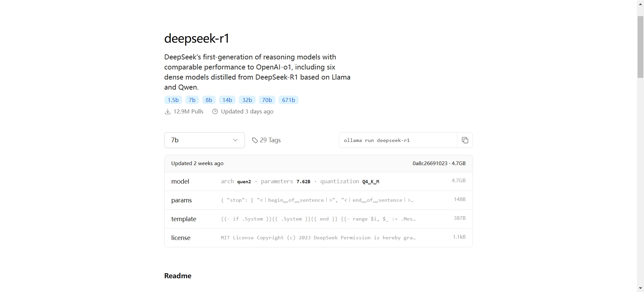Click the download icon next to Pulls
This screenshot has width=644, height=292.
[168, 111]
